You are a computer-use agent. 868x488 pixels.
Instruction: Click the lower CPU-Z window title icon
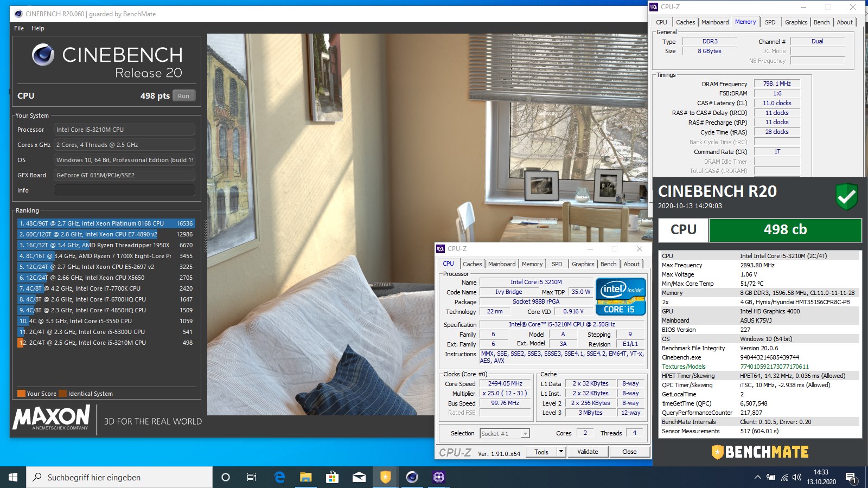point(441,249)
